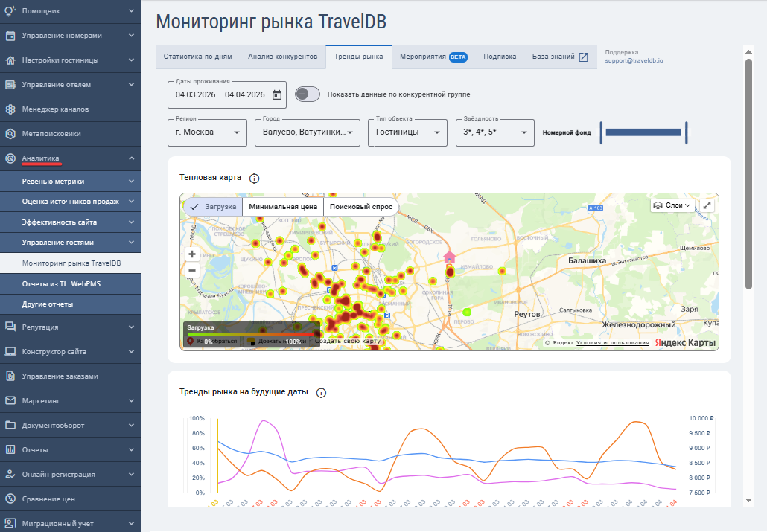This screenshot has width=767, height=532.
Task: Zoom out the map with minus
Action: pos(192,270)
